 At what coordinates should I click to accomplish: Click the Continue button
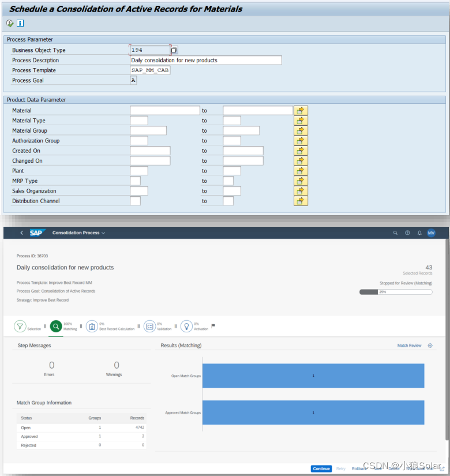pos(321,468)
